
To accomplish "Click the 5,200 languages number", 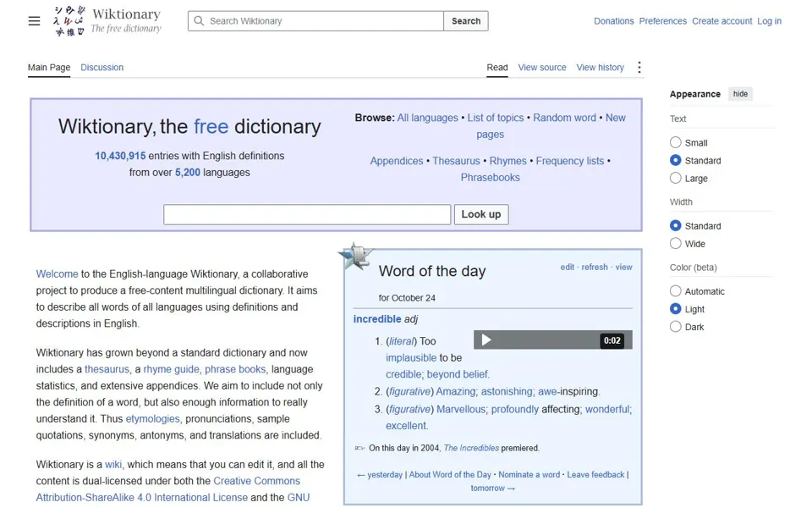I will [x=188, y=172].
